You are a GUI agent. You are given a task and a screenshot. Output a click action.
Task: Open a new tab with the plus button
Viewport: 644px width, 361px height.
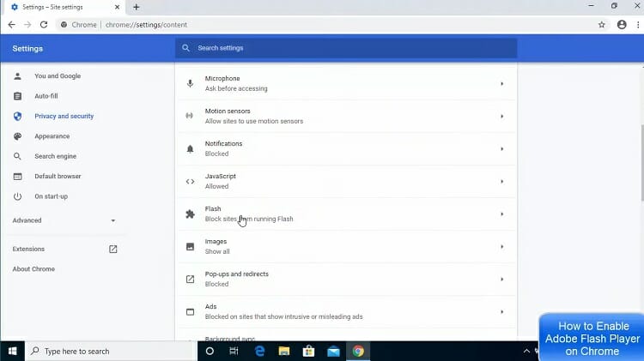tap(137, 7)
